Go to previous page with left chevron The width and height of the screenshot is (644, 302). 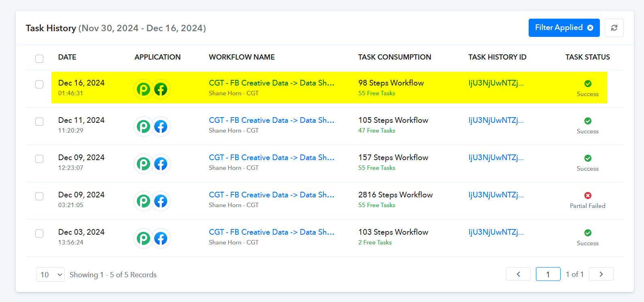(518, 274)
